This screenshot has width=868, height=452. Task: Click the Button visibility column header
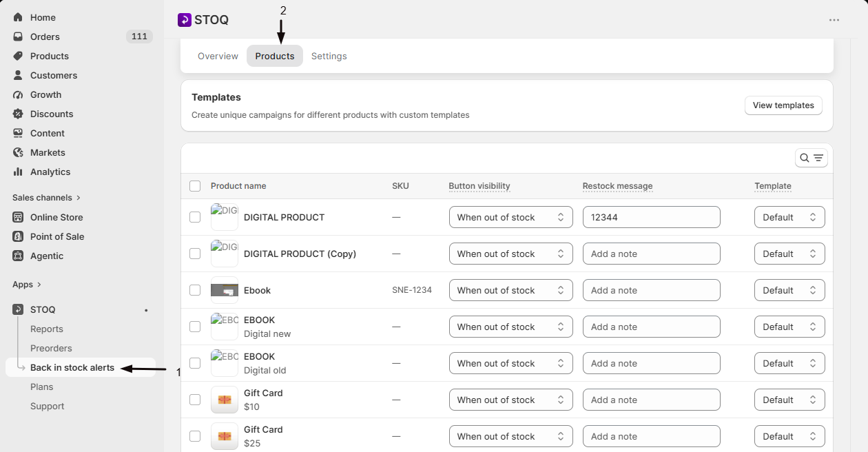(479, 186)
